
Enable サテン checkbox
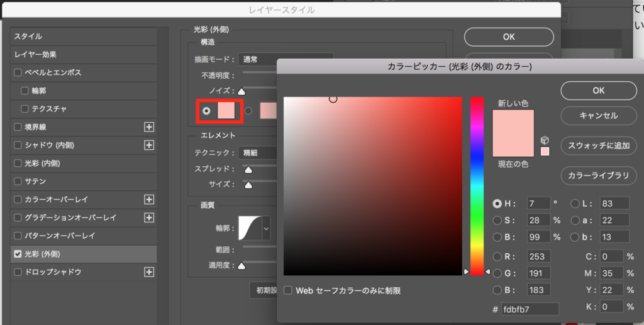click(18, 181)
